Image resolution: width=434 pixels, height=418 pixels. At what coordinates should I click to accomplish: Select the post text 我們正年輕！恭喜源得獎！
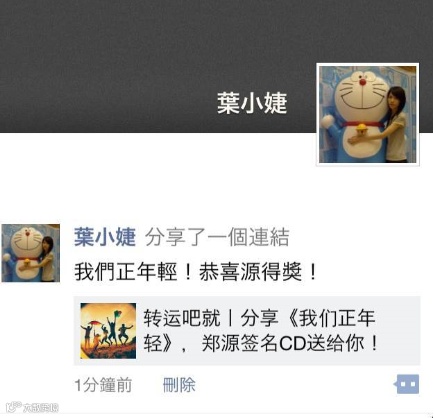tap(195, 272)
